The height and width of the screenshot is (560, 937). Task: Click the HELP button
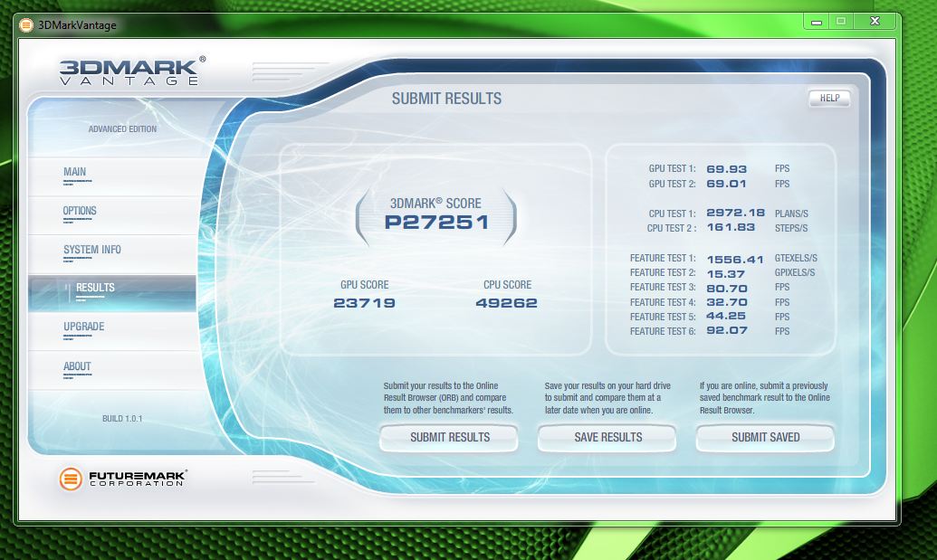pyautogui.click(x=829, y=98)
